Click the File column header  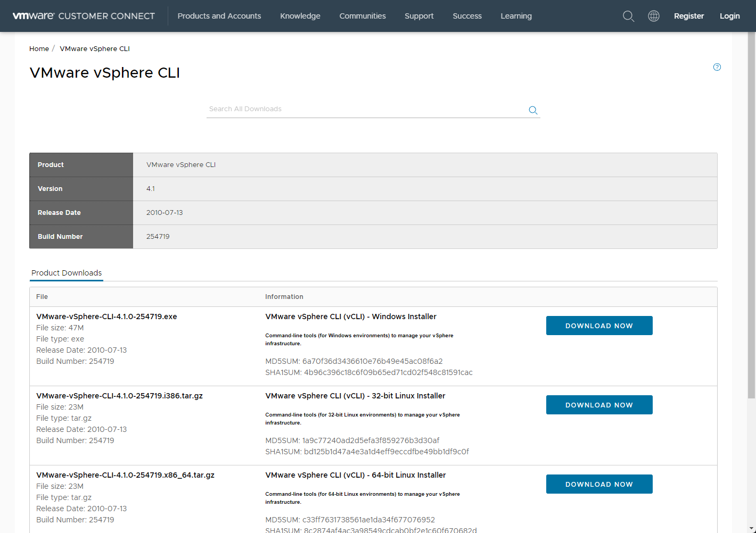(x=42, y=297)
